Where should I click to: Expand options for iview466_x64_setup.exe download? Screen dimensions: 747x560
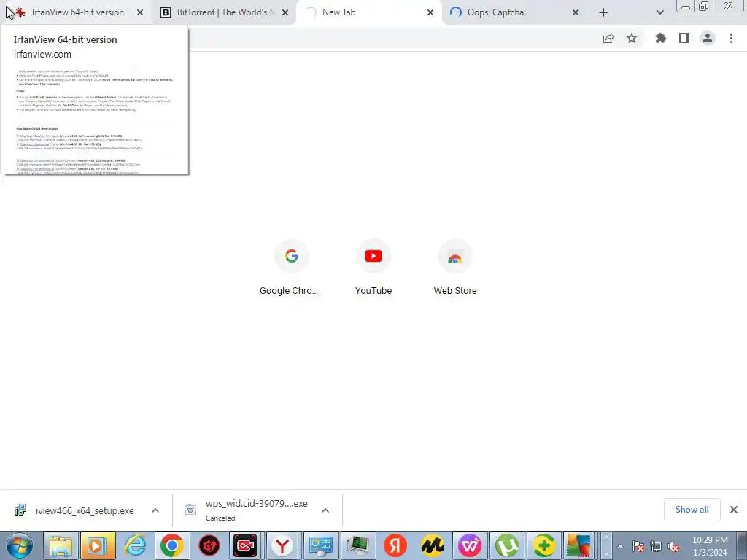[x=155, y=510]
